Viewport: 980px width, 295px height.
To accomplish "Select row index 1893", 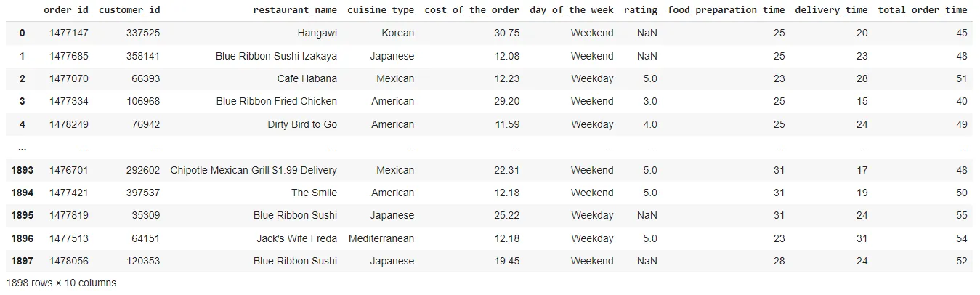I will (x=21, y=170).
